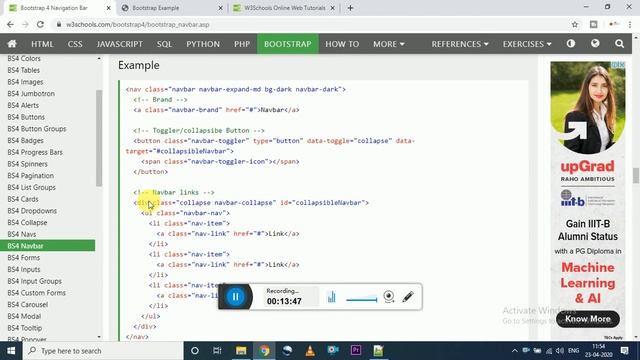This screenshot has width=640, height=360.
Task: Open the CSS tutorial menu
Action: pyautogui.click(x=75, y=44)
